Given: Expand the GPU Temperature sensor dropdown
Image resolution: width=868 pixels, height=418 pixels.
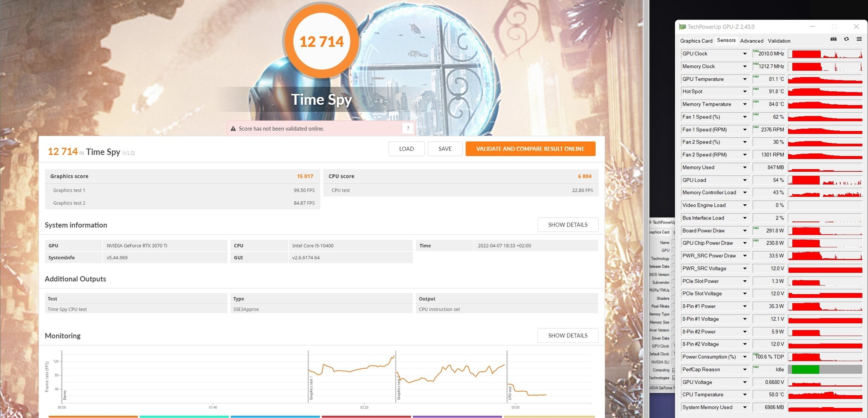Looking at the screenshot, I should pyautogui.click(x=745, y=79).
